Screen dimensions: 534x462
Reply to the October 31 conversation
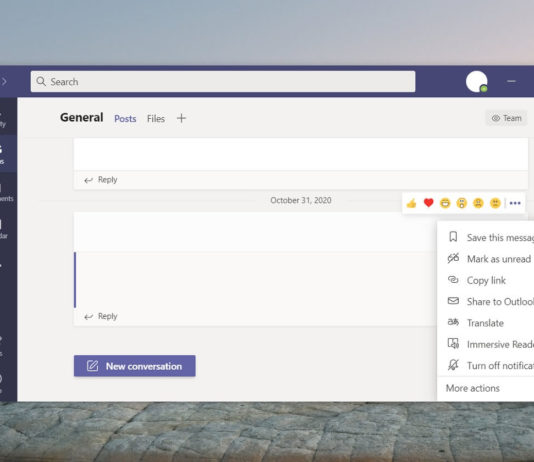[101, 316]
